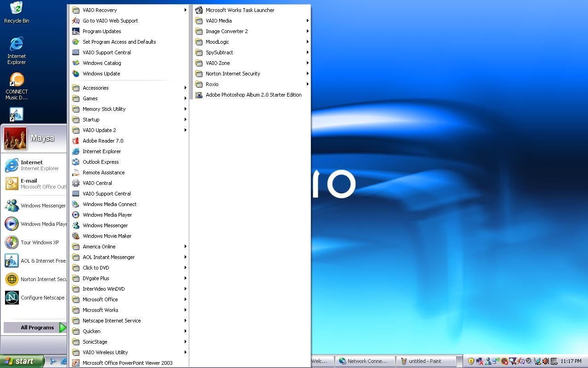588x368 pixels.
Task: Expand America Online submenu arrow
Action: point(186,247)
